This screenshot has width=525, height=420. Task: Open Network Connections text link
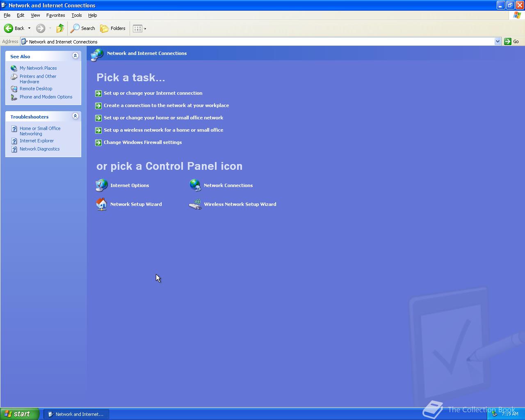pyautogui.click(x=228, y=185)
